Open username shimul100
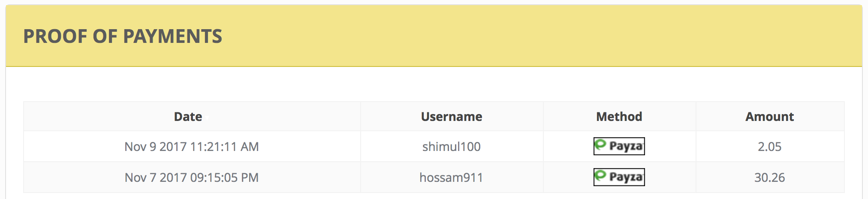Image resolution: width=868 pixels, height=199 pixels. [451, 147]
